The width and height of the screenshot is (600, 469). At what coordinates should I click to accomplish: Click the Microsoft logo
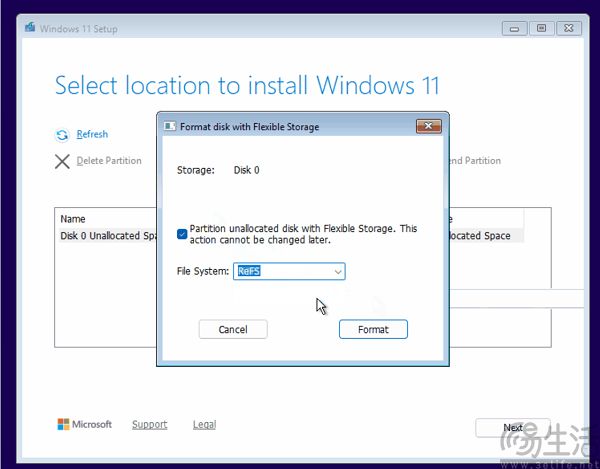[85, 424]
